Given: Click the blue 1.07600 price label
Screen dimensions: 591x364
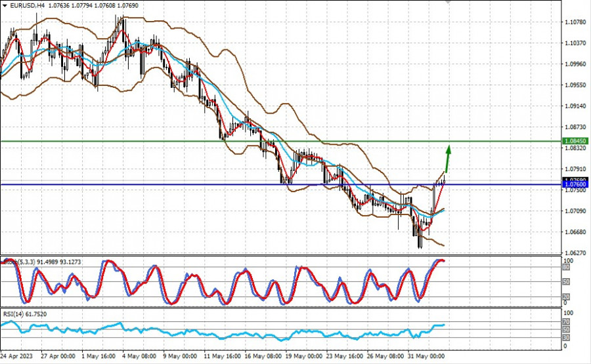Looking at the screenshot, I should click(x=575, y=184).
